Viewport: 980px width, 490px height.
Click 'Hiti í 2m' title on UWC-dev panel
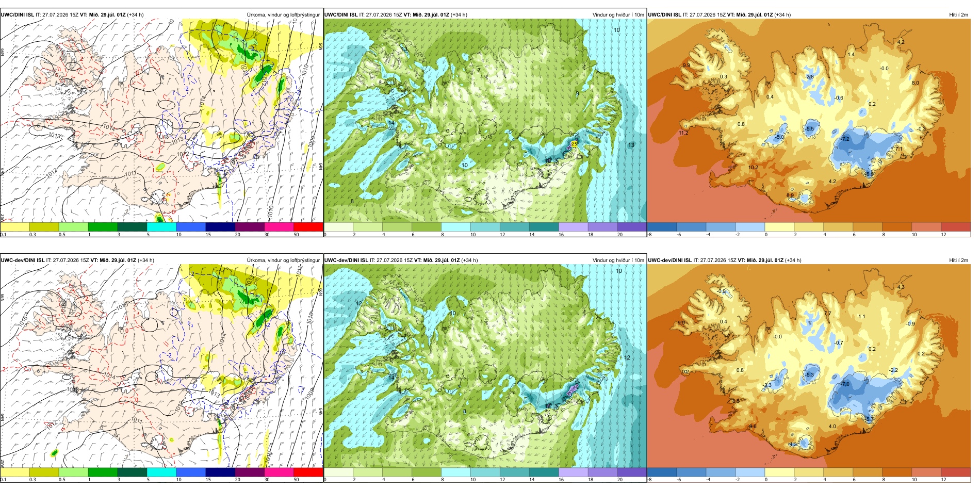(x=958, y=260)
